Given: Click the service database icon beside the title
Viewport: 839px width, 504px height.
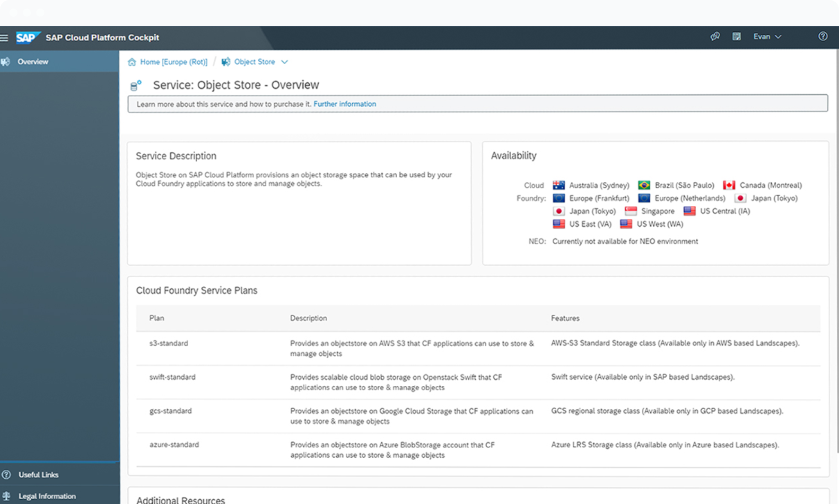Looking at the screenshot, I should [x=136, y=84].
